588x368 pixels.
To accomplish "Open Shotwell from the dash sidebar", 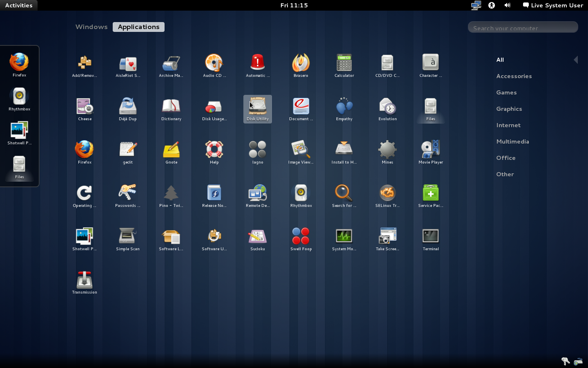I will click(19, 132).
